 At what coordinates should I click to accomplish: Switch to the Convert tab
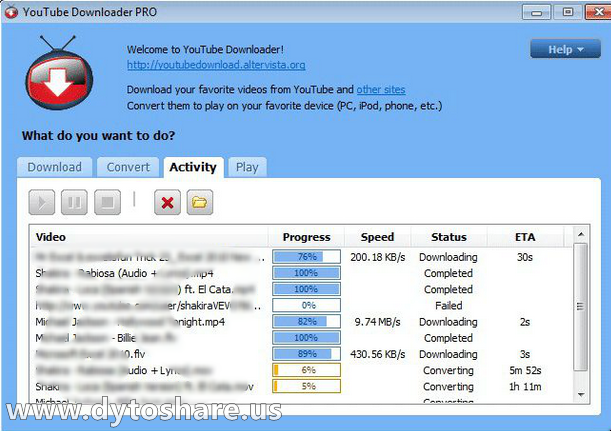coord(128,167)
